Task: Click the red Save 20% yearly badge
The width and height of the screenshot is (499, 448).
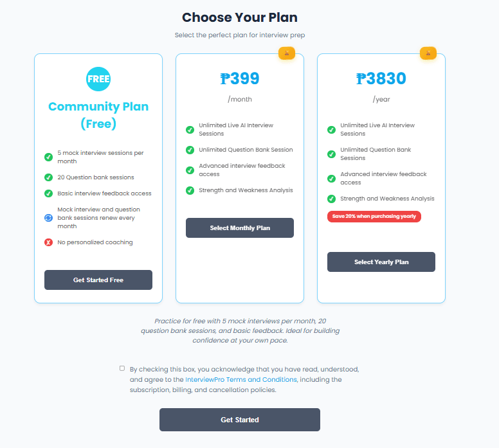Action: [x=374, y=217]
